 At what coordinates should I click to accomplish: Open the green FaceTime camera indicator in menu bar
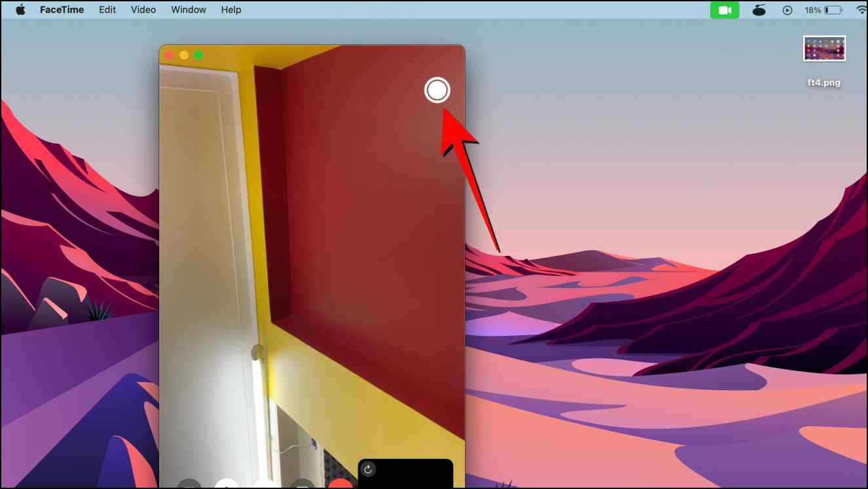click(725, 10)
